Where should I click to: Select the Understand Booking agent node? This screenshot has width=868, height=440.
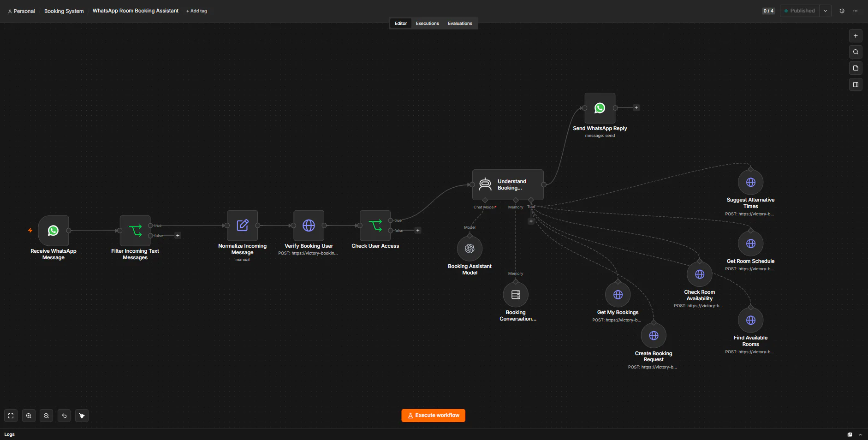(508, 184)
